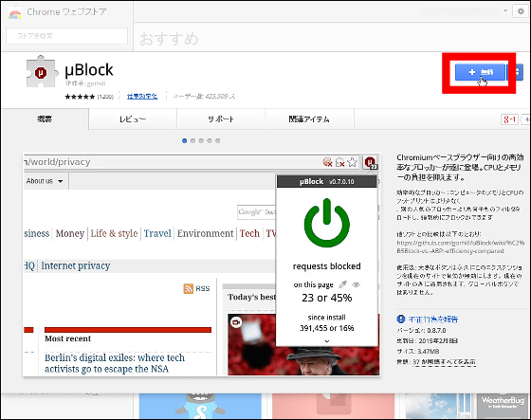Select the fourth screenshot carousel dot
Image resolution: width=531 pixels, height=420 pixels.
pyautogui.click(x=210, y=140)
